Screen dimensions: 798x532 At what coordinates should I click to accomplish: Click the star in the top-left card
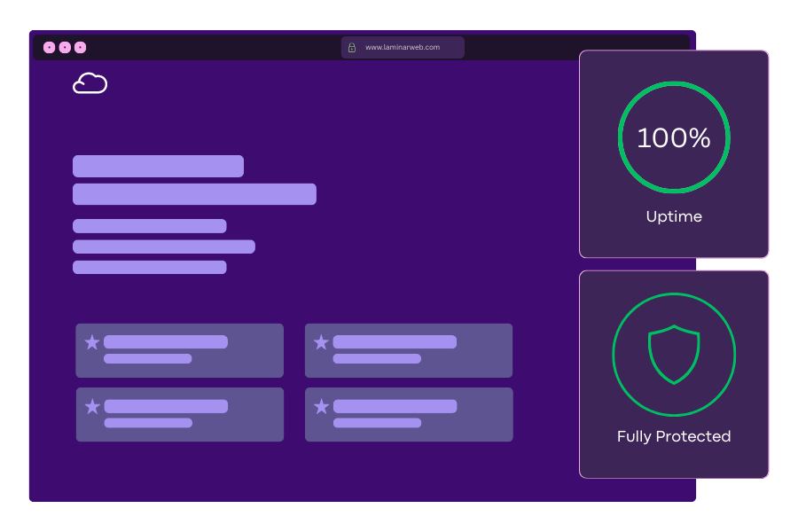(92, 342)
